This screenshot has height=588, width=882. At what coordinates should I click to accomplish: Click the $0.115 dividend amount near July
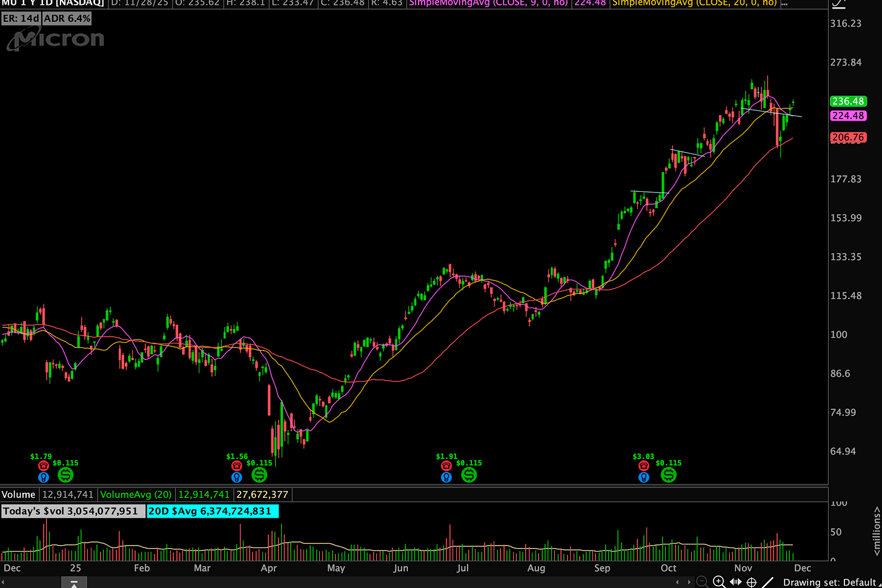pyautogui.click(x=469, y=463)
